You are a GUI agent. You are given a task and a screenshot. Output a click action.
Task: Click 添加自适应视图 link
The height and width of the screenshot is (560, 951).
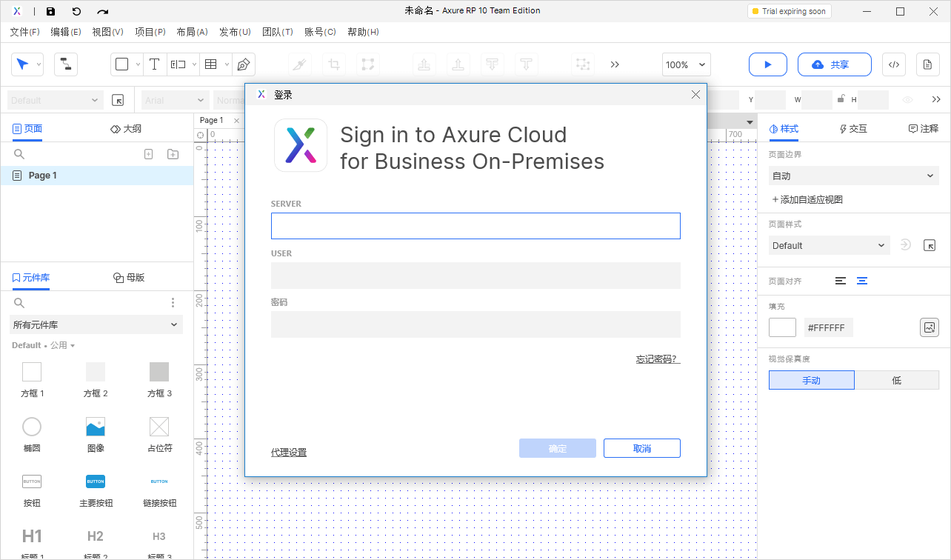807,199
